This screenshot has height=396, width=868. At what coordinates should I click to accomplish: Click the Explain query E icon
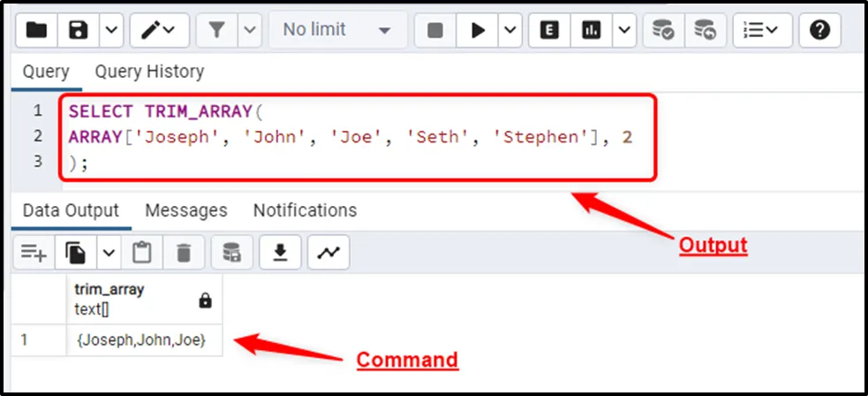[549, 30]
